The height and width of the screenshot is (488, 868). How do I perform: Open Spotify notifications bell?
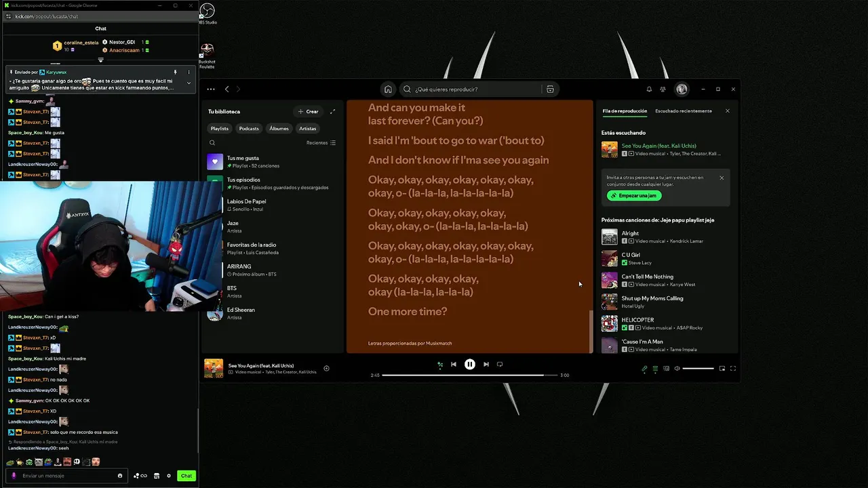[649, 89]
